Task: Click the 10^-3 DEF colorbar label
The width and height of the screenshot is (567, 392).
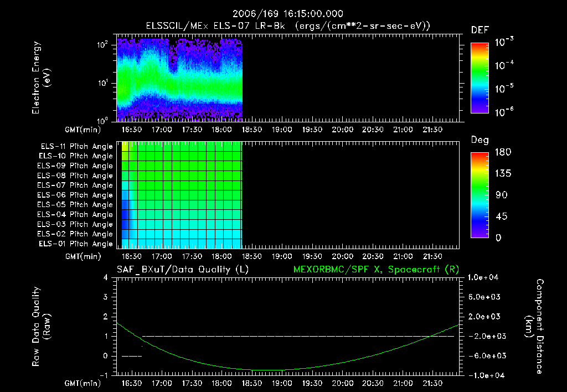Action: pos(504,41)
